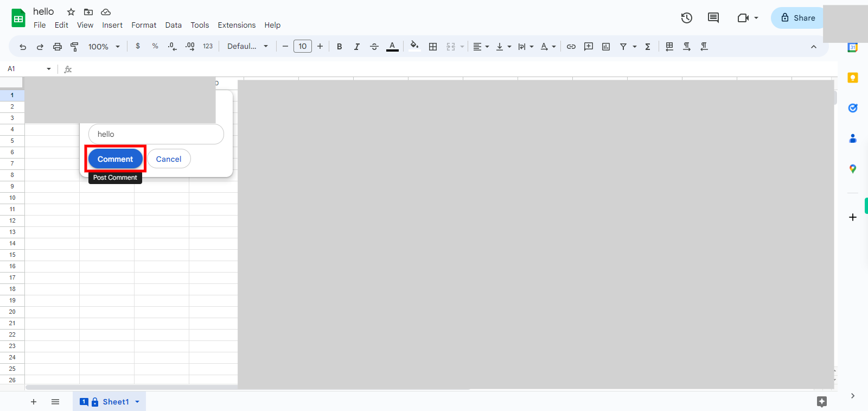Open Google Keep side panel icon
868x411 pixels.
[x=853, y=78]
